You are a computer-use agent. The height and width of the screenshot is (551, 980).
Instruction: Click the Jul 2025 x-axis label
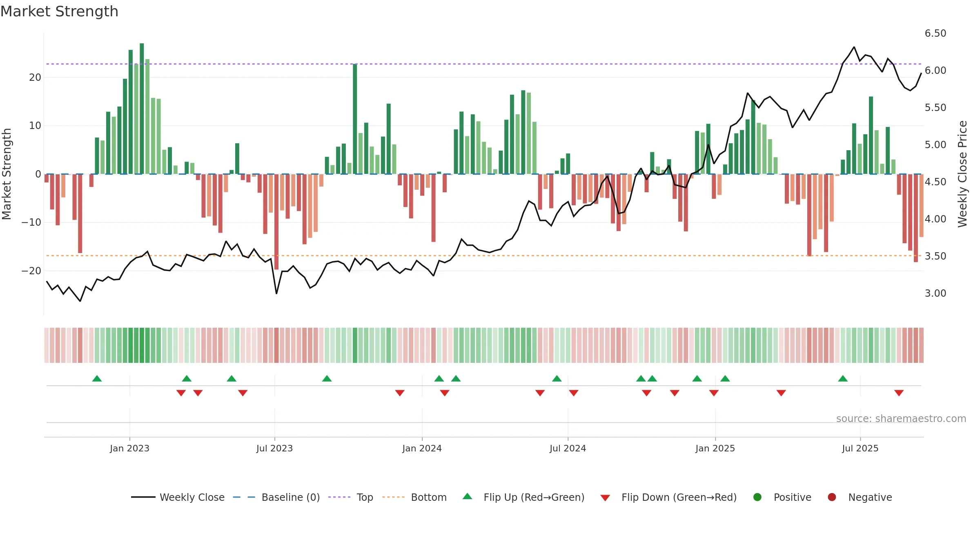[x=860, y=448]
